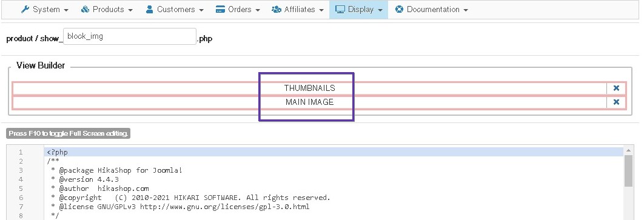
Task: Expand the Products dropdown caret
Action: (130, 10)
